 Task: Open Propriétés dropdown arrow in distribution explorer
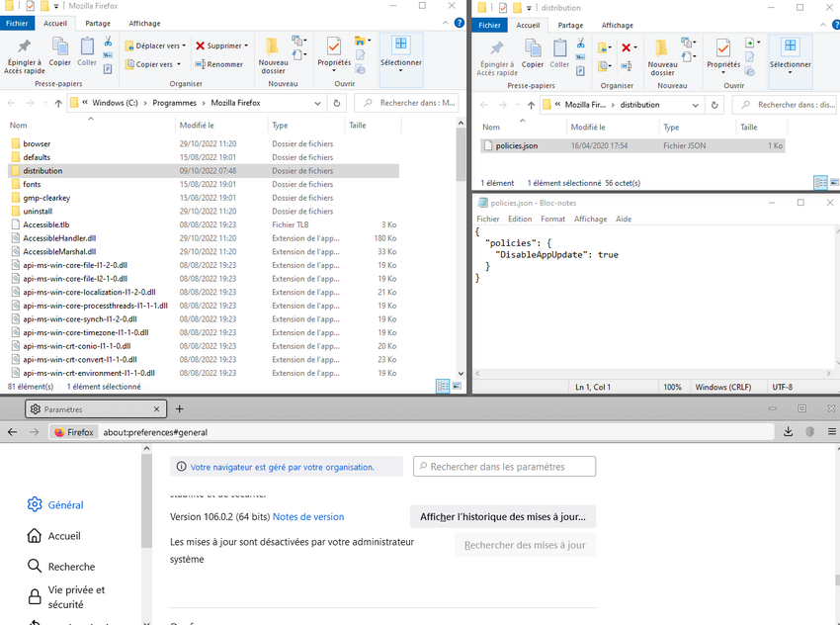coord(723,72)
